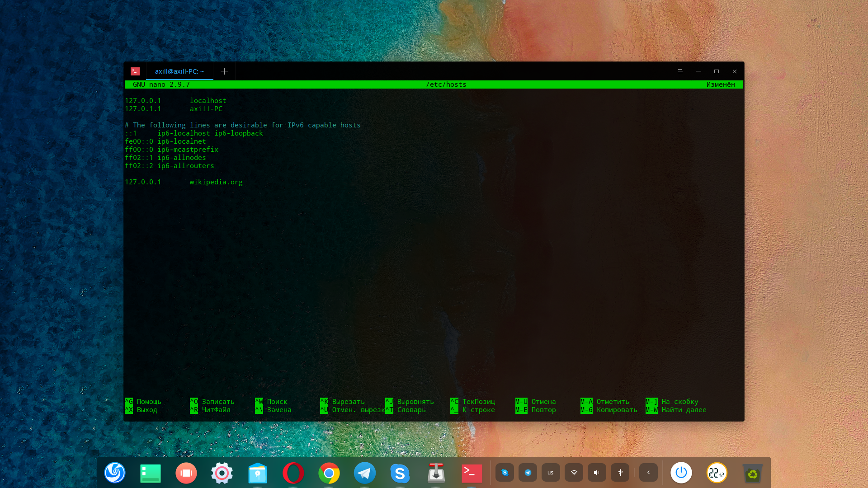
Task: Open the clock showing 22:42
Action: pyautogui.click(x=717, y=473)
